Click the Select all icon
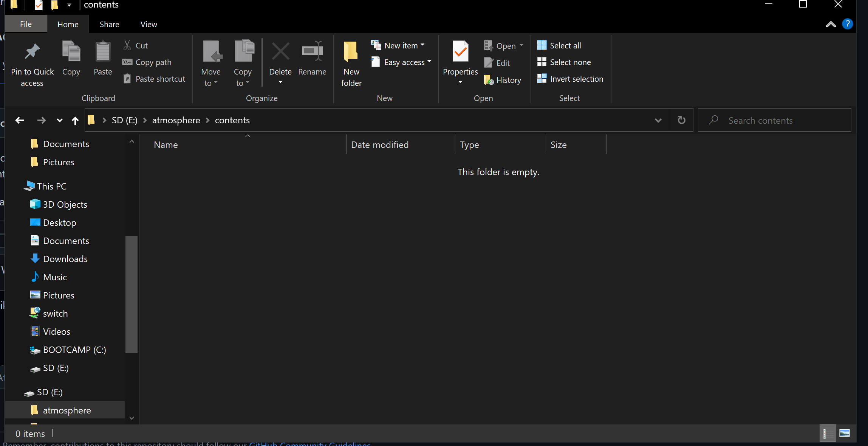This screenshot has height=446, width=868. (x=542, y=45)
